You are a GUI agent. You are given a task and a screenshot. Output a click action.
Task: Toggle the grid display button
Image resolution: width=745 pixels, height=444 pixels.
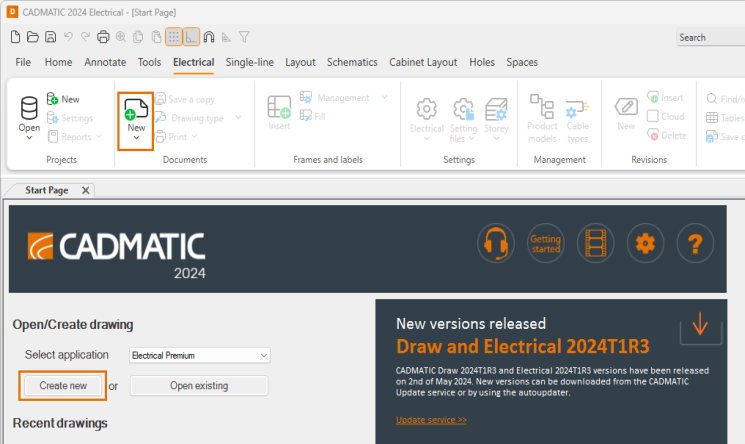click(x=173, y=37)
